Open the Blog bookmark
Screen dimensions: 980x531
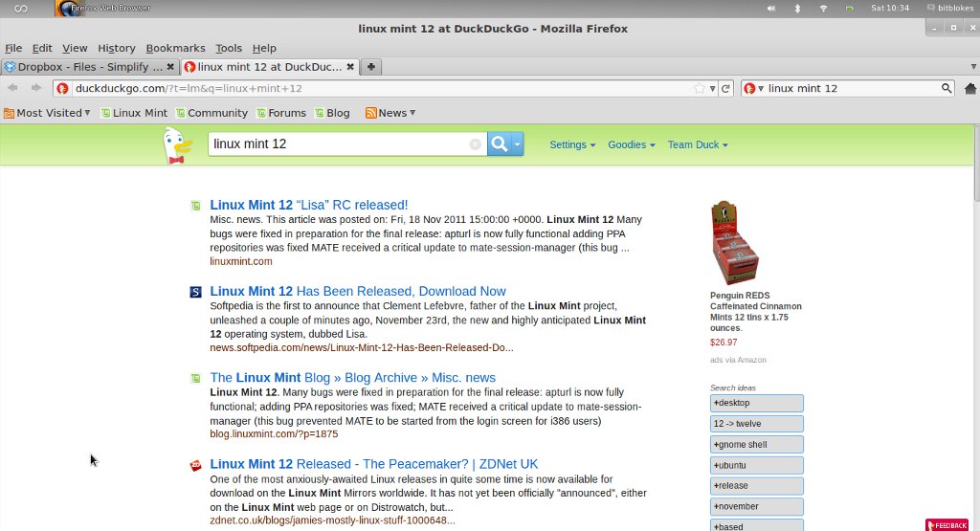tap(332, 113)
